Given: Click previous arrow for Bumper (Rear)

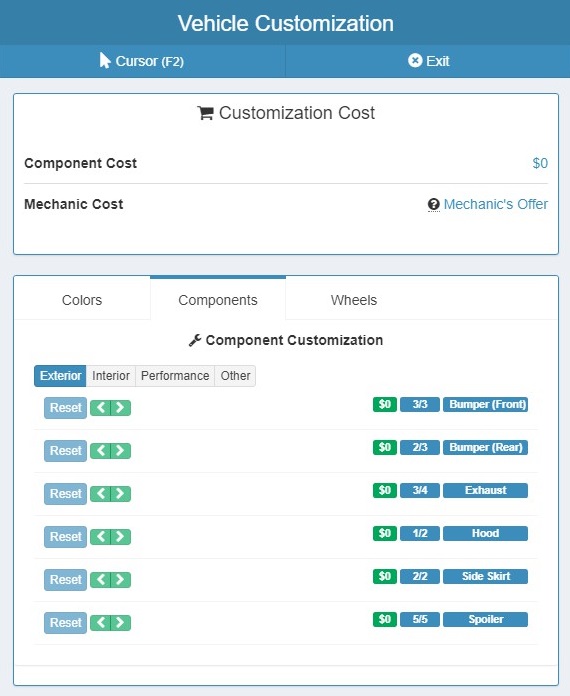Looking at the screenshot, I should [x=100, y=451].
